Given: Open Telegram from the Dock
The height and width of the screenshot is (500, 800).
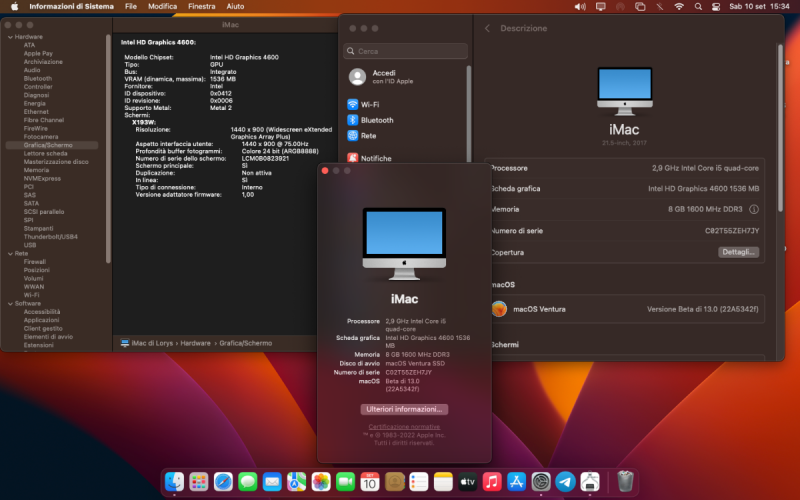Looking at the screenshot, I should click(565, 481).
